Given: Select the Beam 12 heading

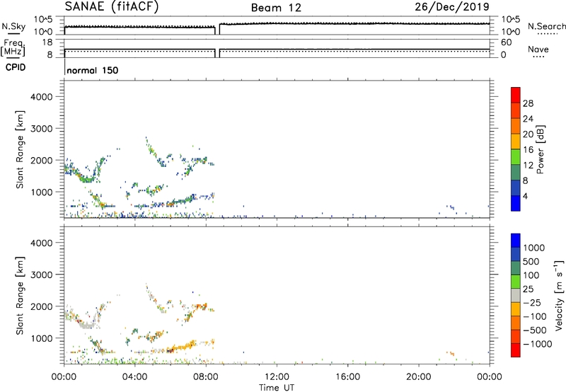Looking at the screenshot, I should point(276,8).
